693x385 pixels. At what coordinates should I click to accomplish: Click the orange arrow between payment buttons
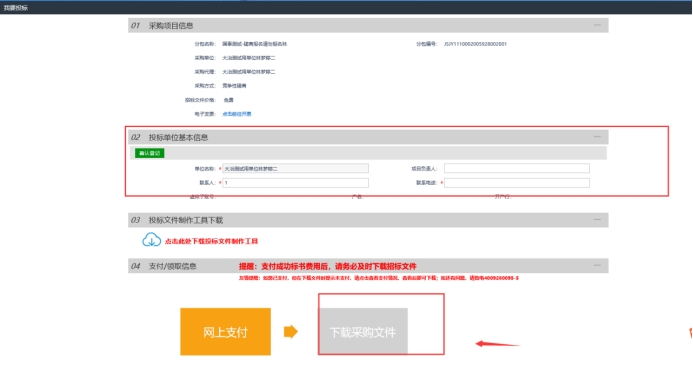coord(290,332)
